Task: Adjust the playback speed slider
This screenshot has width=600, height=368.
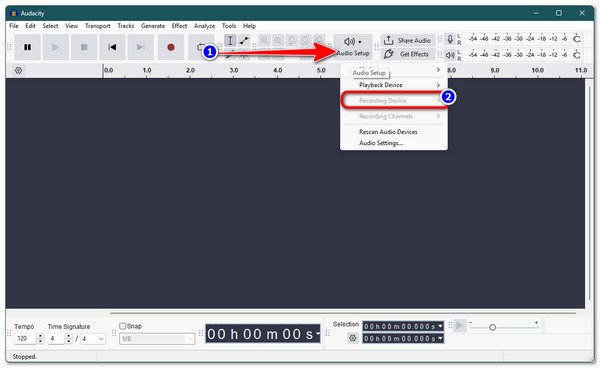Action: 492,327
